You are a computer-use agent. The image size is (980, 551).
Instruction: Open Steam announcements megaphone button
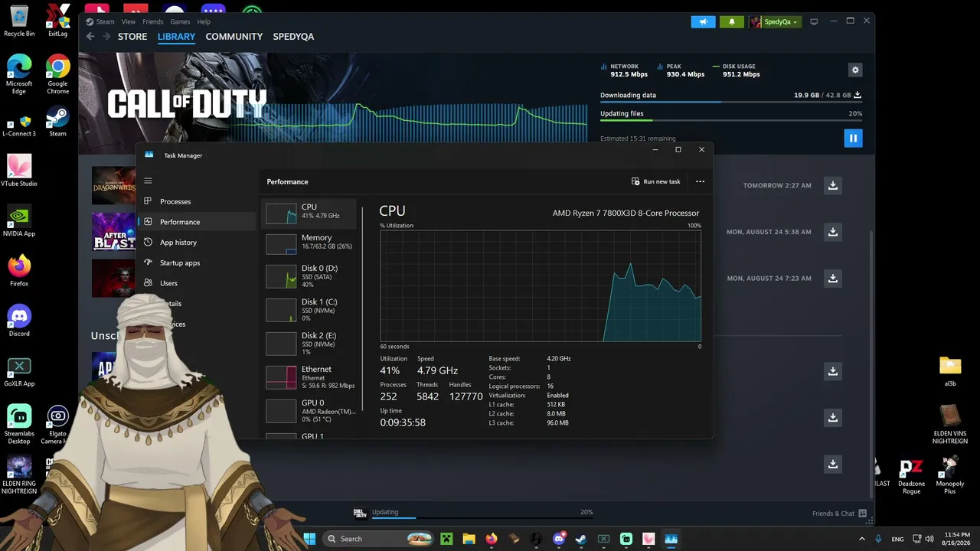tap(703, 21)
